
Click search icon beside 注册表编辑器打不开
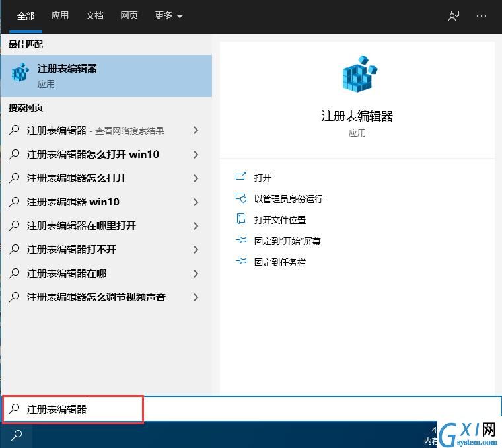(x=14, y=250)
